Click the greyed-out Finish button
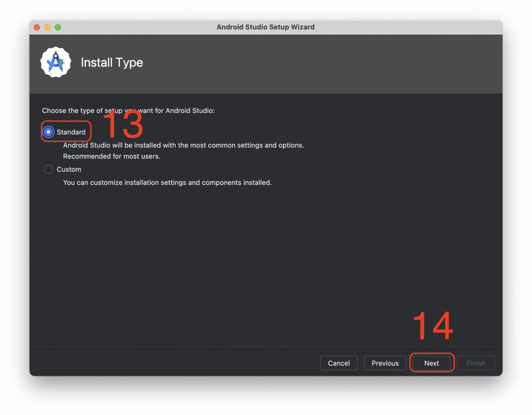 tap(475, 363)
